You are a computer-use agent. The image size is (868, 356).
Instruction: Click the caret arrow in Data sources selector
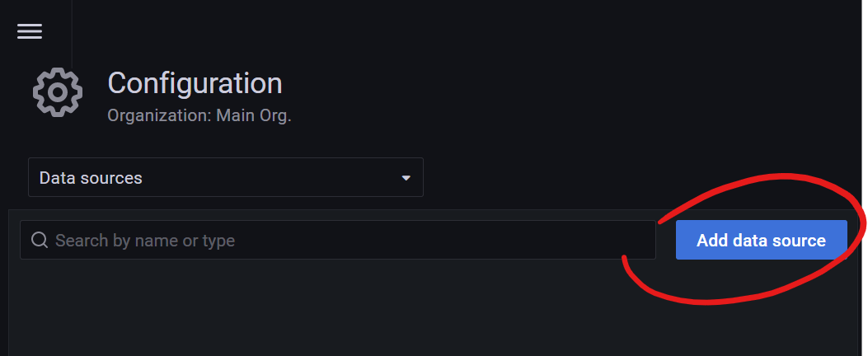pos(406,178)
